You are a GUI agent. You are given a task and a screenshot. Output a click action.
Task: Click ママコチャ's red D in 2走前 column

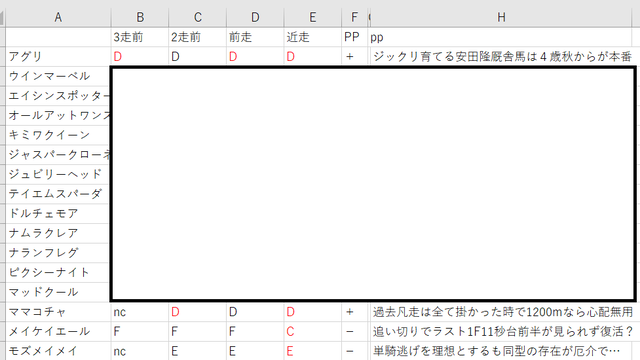[176, 312]
